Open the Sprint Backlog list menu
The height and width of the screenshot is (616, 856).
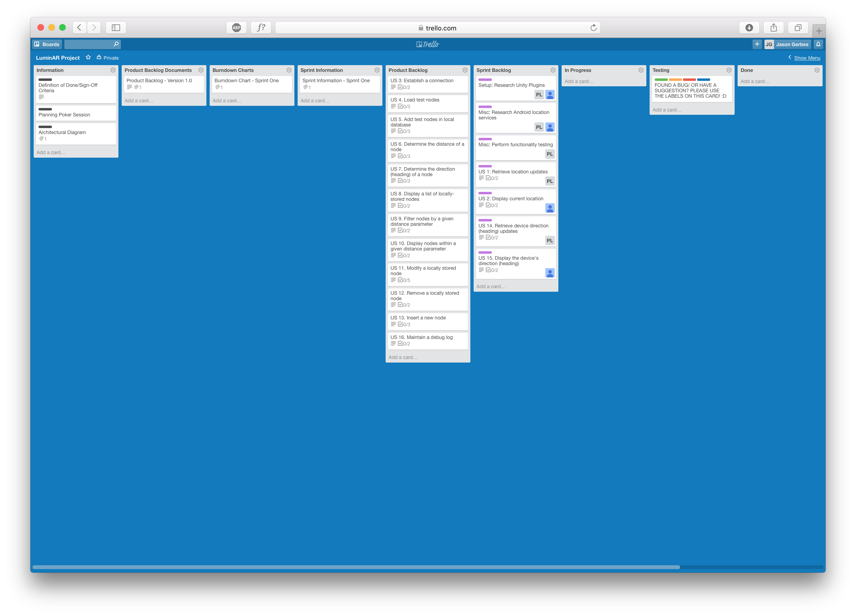coord(553,70)
